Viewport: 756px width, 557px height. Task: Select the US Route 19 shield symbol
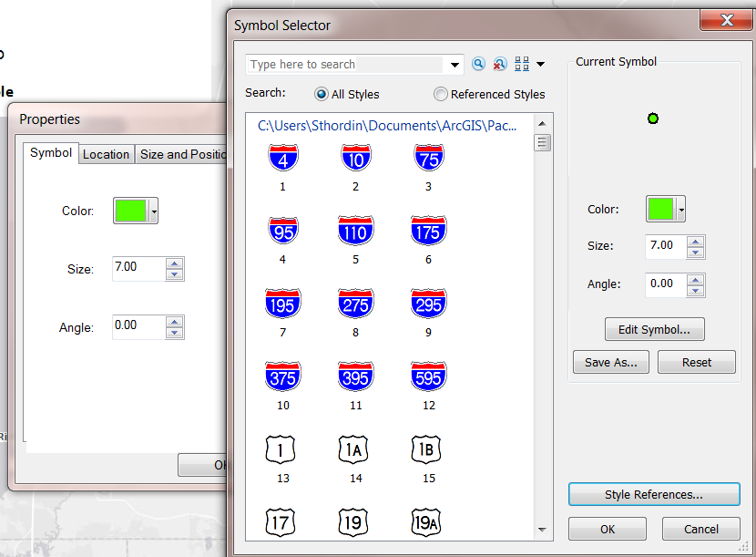tap(353, 522)
